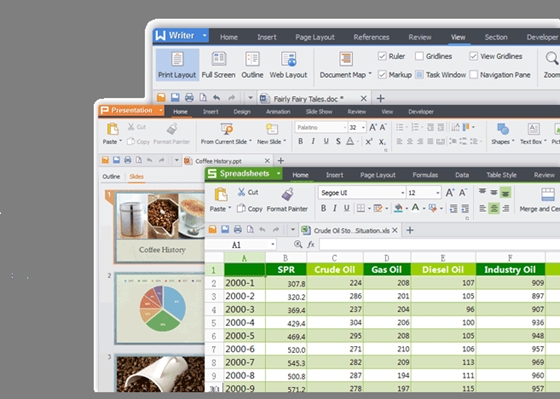Insert a Text Box in Presentation
The width and height of the screenshot is (560, 399).
pos(533,134)
